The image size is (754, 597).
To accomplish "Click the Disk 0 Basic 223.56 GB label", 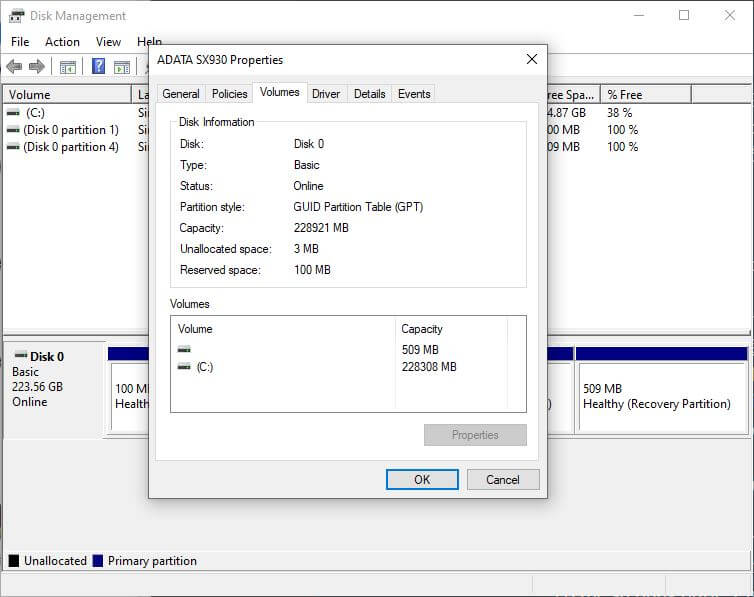I will (54, 388).
